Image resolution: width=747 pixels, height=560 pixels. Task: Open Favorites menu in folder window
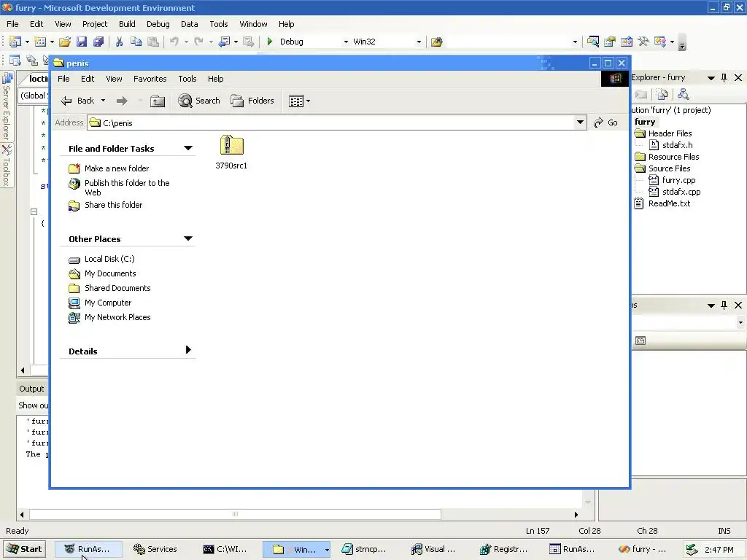pos(150,79)
